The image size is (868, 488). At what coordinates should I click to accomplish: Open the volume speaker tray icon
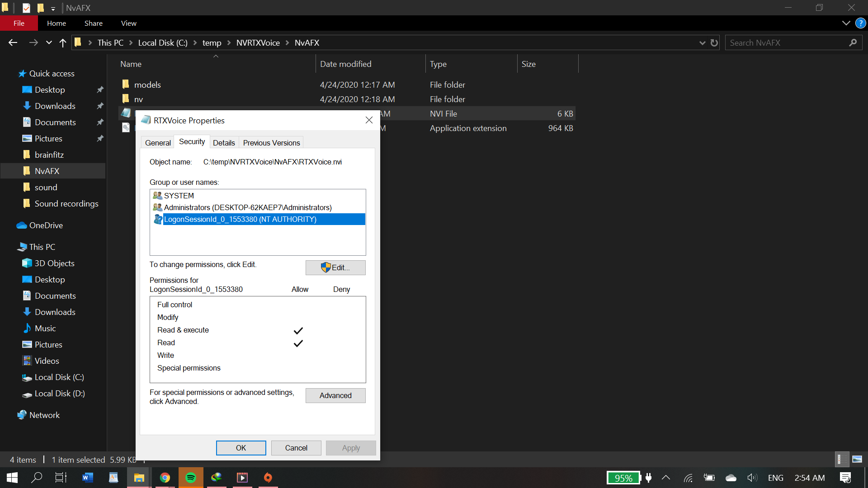752,478
